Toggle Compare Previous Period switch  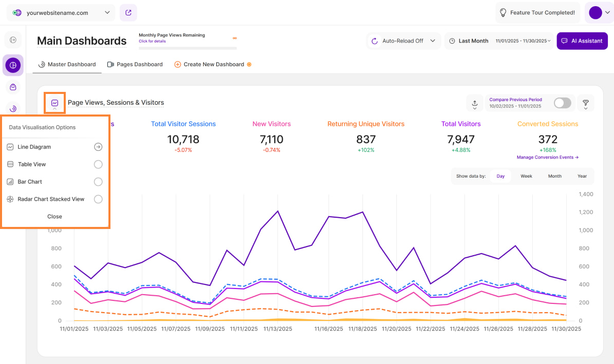pos(562,103)
